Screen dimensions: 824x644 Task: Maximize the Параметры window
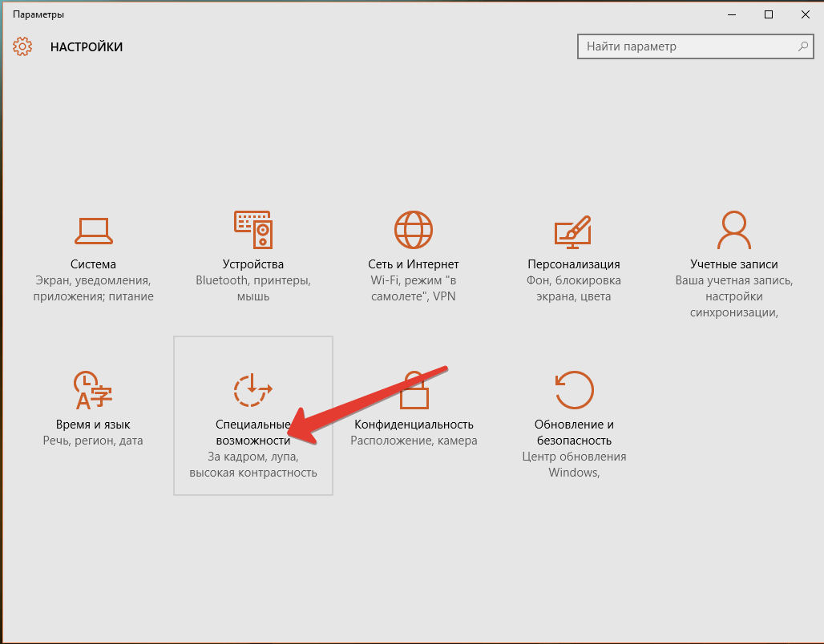[769, 14]
